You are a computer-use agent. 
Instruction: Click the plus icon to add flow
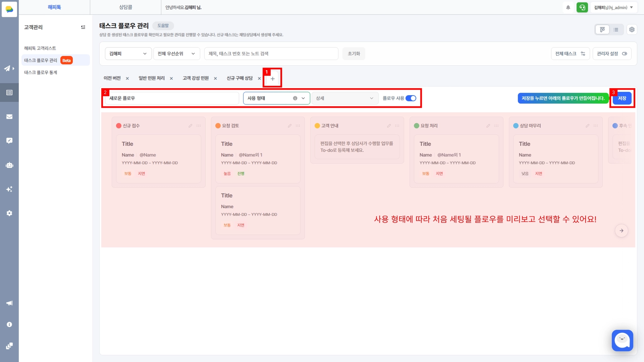[272, 79]
